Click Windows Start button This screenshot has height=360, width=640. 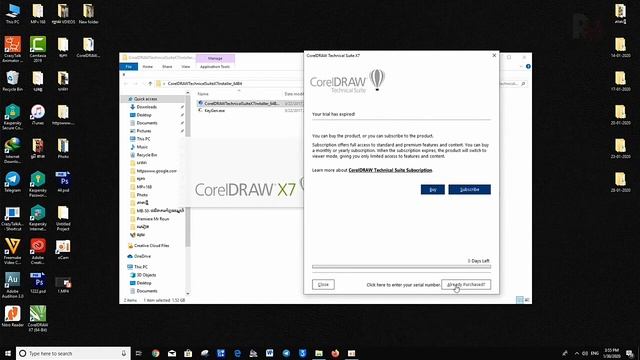(x=8, y=353)
